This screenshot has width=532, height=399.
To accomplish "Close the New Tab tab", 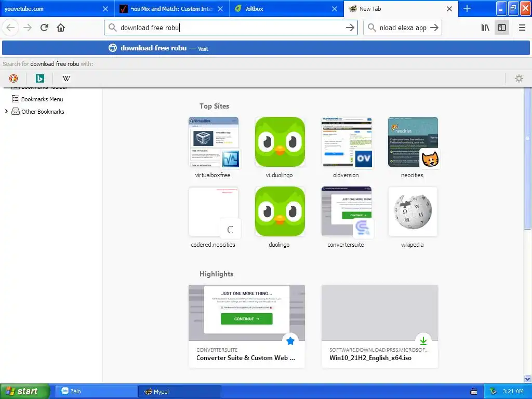I will coord(449,9).
